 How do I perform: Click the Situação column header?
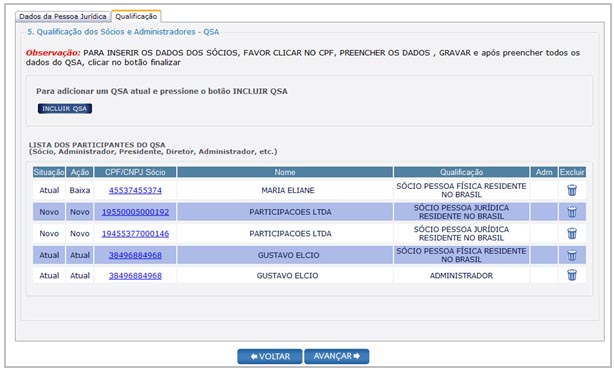(49, 172)
